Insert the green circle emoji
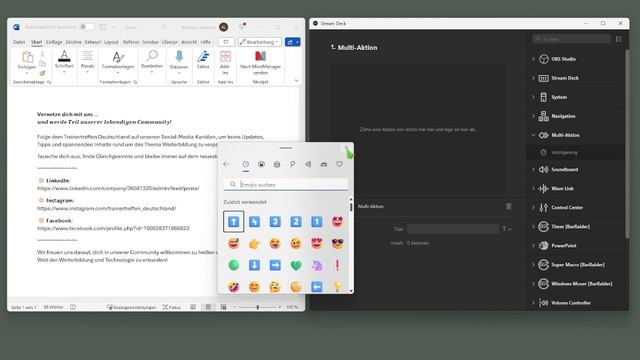The width and height of the screenshot is (640, 360). [233, 265]
